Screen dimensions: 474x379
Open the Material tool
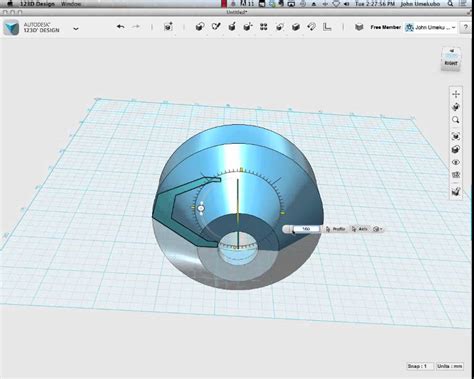pos(359,27)
